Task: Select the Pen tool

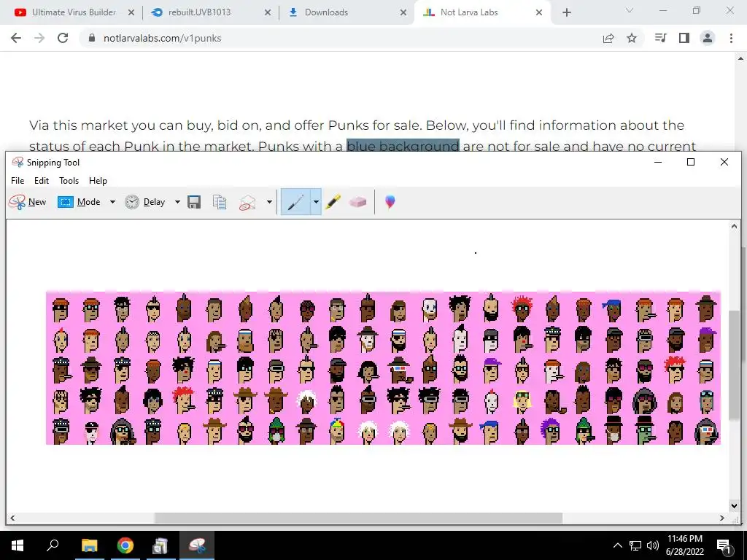Action: [295, 202]
